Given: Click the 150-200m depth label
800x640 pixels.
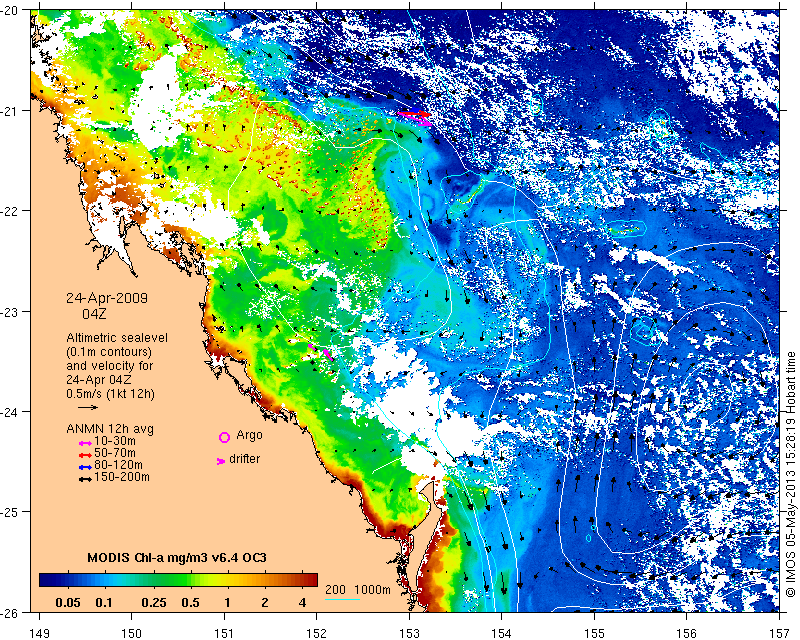Looking at the screenshot, I should click(122, 477).
